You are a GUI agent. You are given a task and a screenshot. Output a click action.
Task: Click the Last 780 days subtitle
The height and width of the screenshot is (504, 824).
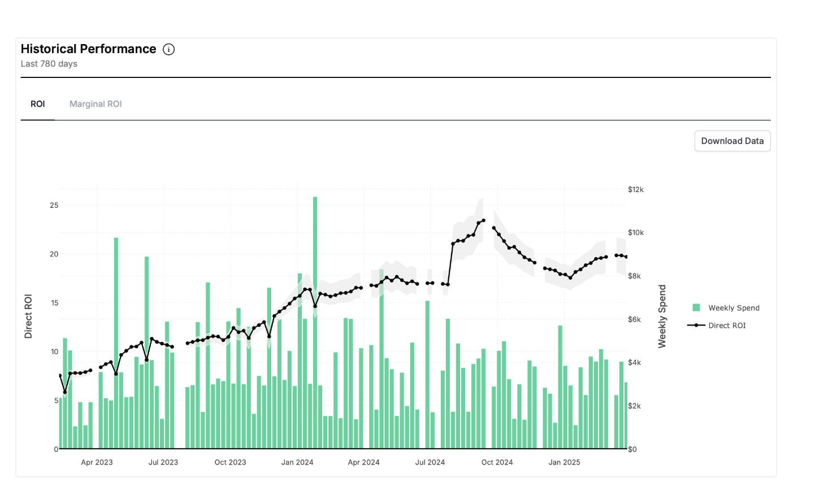49,64
